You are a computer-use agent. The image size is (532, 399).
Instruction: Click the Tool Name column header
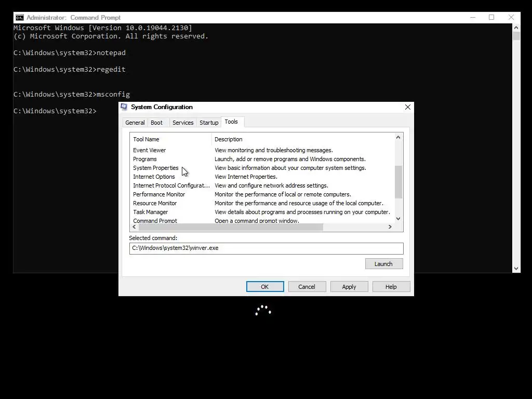[170, 139]
